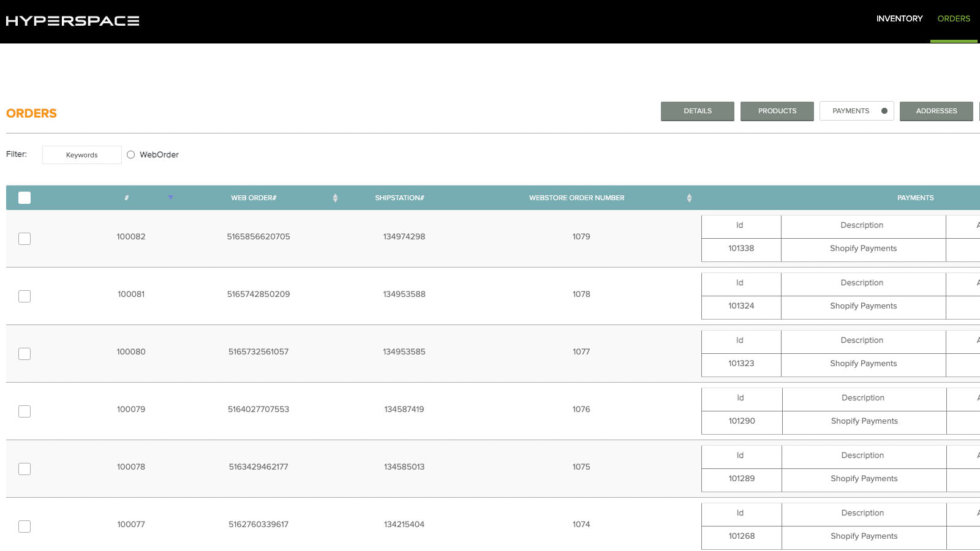The height and width of the screenshot is (551, 980).
Task: Sort by order # column arrow
Action: tap(170, 197)
